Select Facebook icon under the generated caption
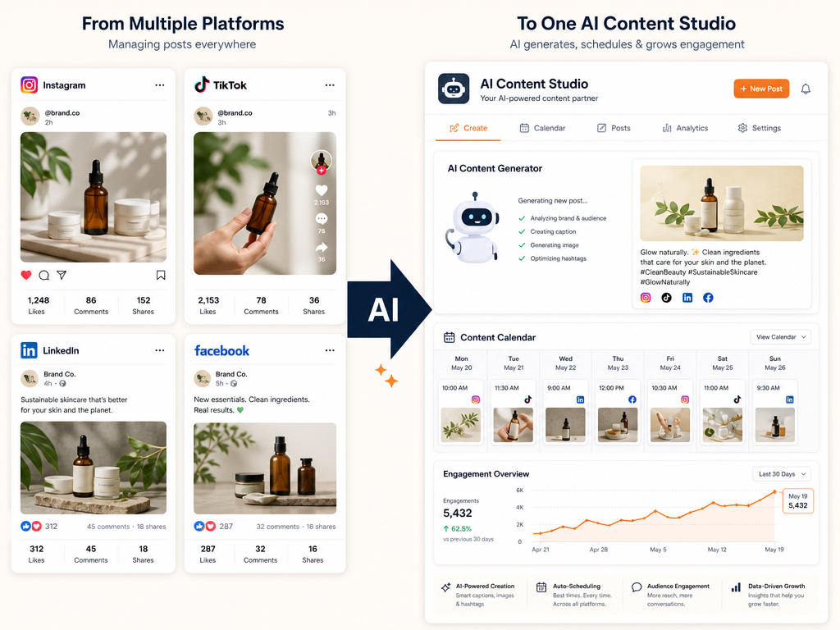The height and width of the screenshot is (630, 840). (x=708, y=297)
